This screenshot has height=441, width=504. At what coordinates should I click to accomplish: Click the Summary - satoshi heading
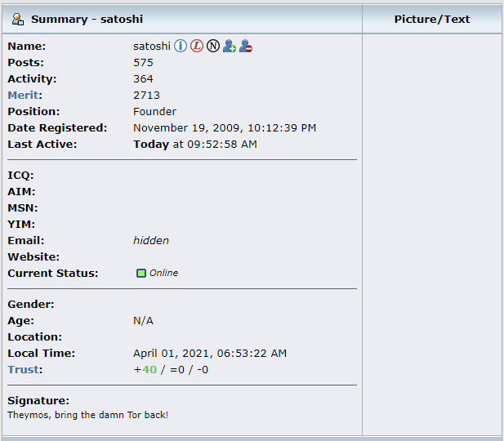(x=87, y=20)
